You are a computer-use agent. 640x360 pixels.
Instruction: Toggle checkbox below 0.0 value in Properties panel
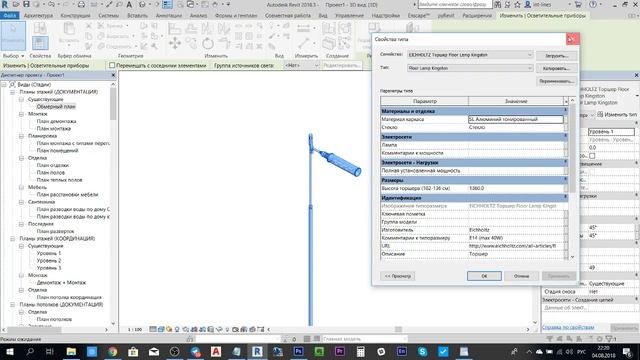[x=592, y=156]
